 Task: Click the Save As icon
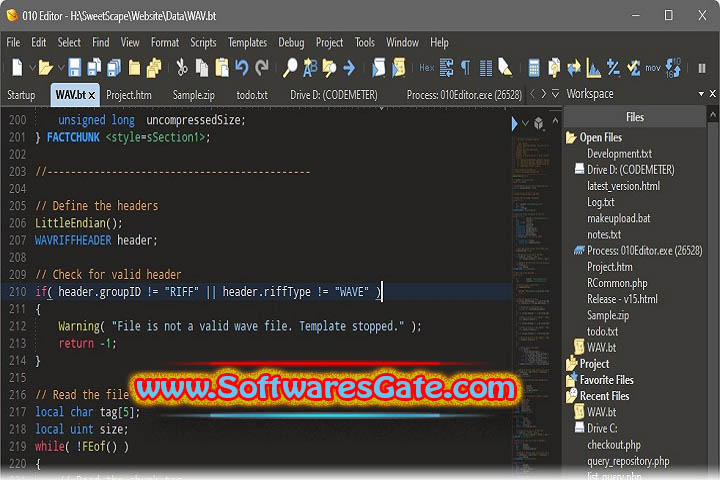pos(94,68)
